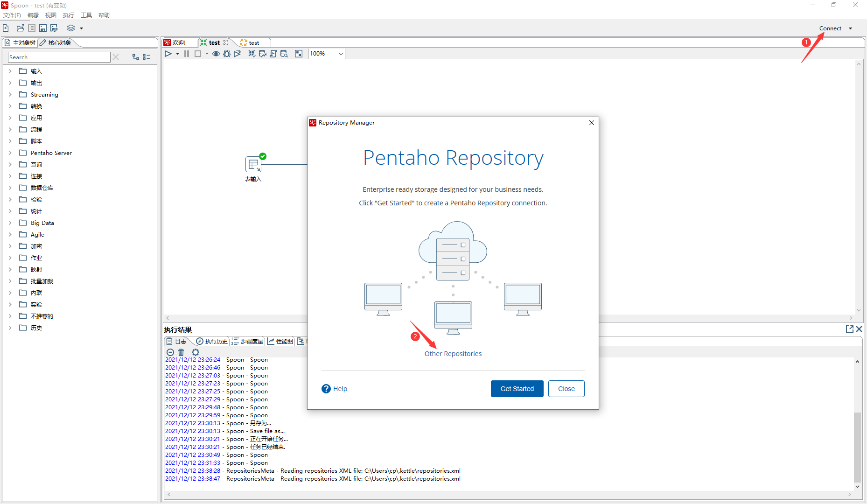Expand the Big Data folder
Viewport: 867px width, 504px height.
[10, 223]
